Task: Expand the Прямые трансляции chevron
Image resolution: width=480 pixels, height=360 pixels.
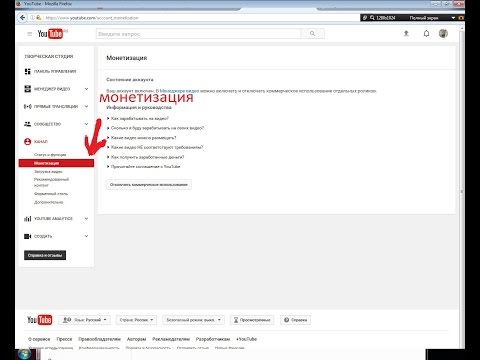Action: coord(86,106)
